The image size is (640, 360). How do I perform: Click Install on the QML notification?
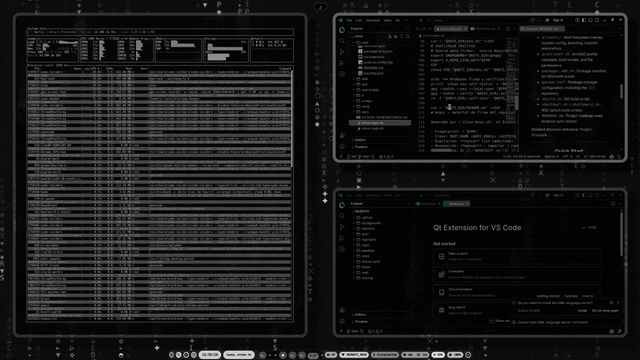tap(582, 311)
